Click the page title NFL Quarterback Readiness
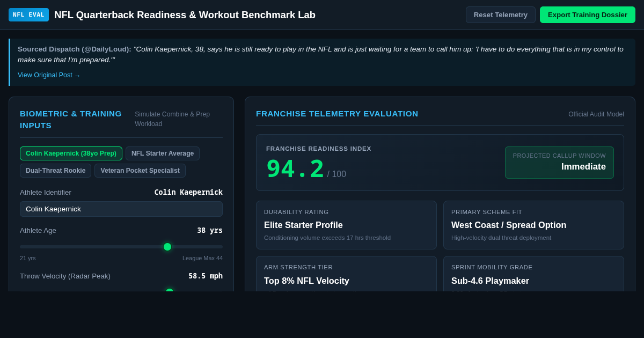Screen dimensions: 644x338 tap(185, 15)
